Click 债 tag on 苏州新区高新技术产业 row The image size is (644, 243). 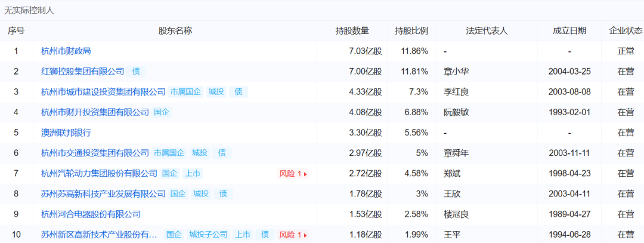[x=265, y=235]
